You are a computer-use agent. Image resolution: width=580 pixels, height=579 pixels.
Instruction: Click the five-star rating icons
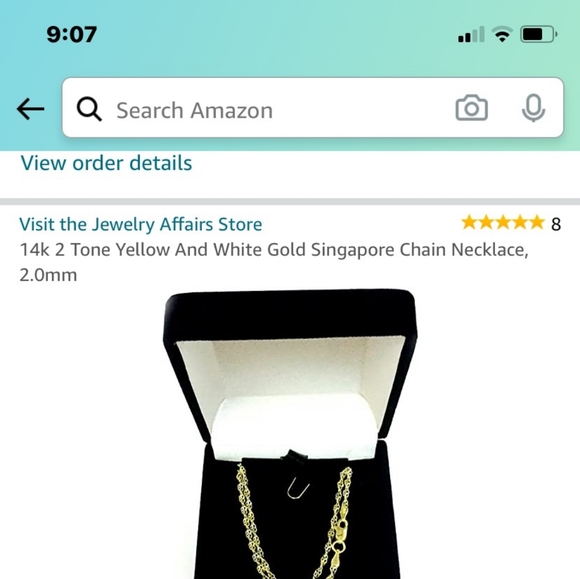[x=503, y=223]
